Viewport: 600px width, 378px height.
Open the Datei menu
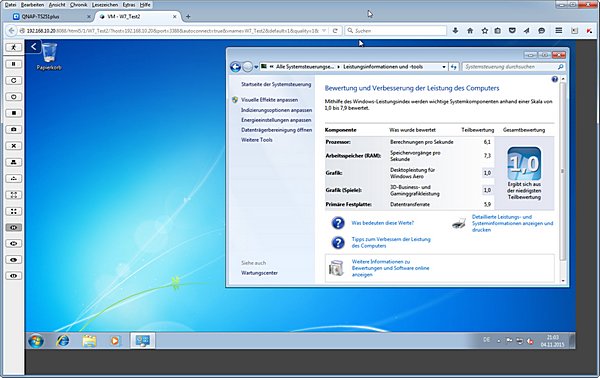click(x=10, y=5)
